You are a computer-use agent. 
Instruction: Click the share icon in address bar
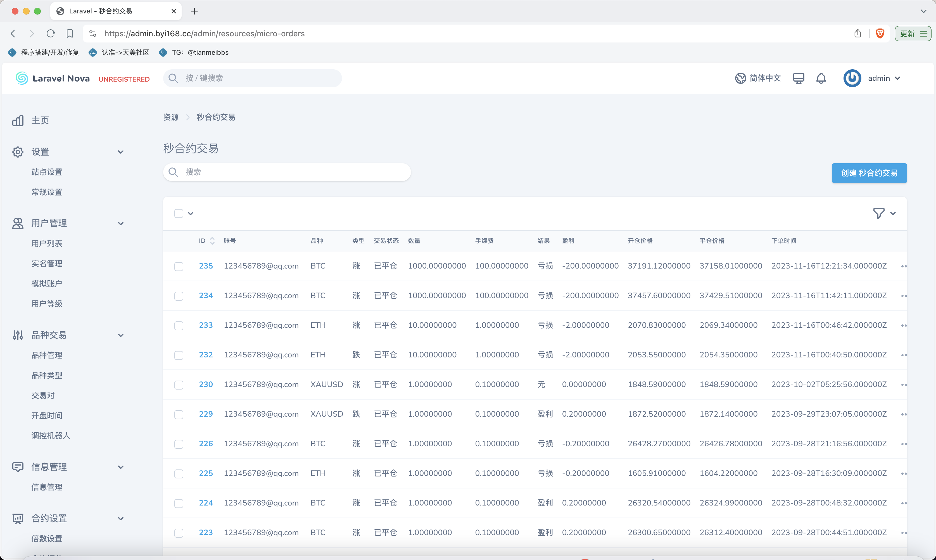(x=857, y=34)
